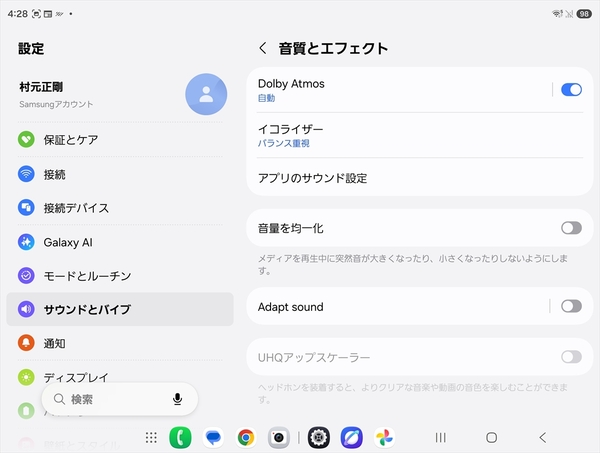
Task: Launch the Camera app from the taskbar
Action: [x=279, y=437]
